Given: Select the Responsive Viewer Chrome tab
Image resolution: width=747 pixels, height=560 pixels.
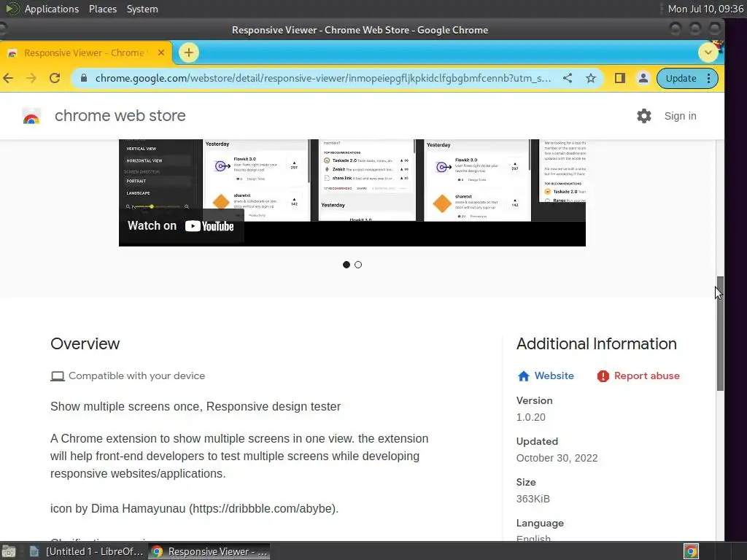Looking at the screenshot, I should [86, 52].
